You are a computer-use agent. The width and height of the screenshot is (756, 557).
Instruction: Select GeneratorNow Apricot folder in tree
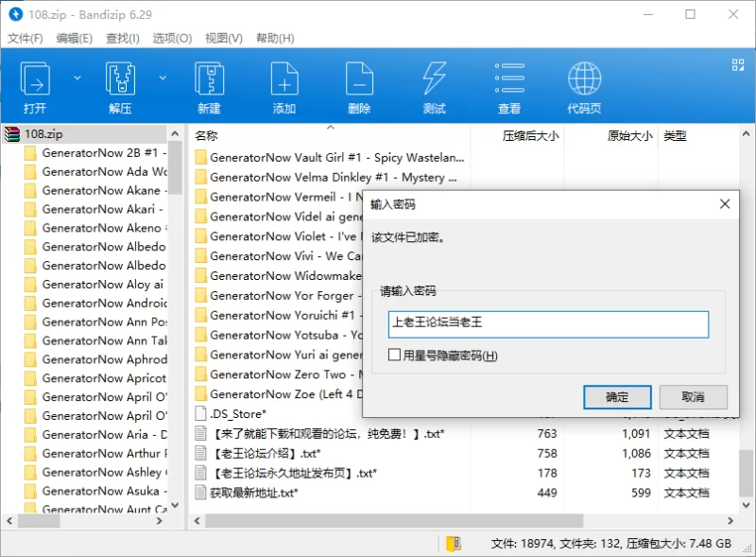pos(95,378)
